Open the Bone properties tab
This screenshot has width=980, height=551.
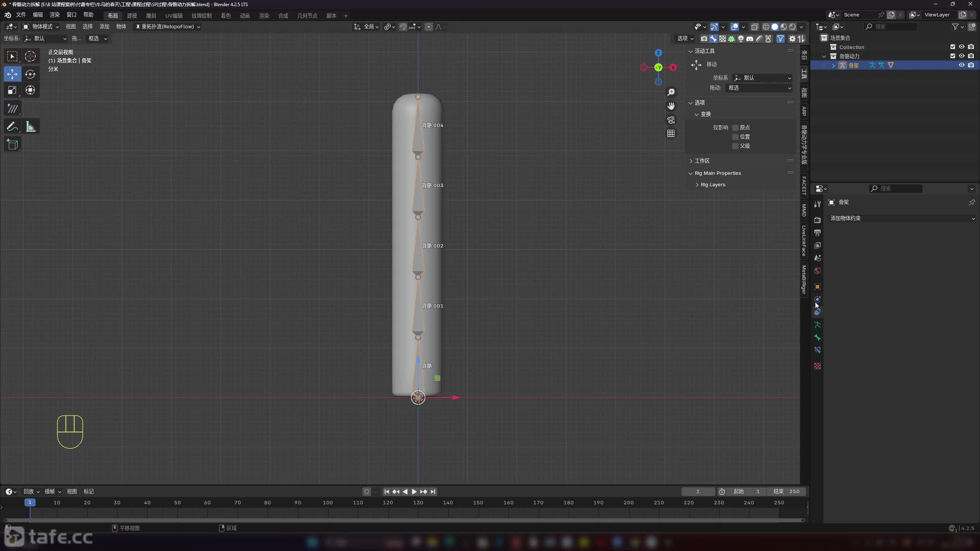point(817,337)
